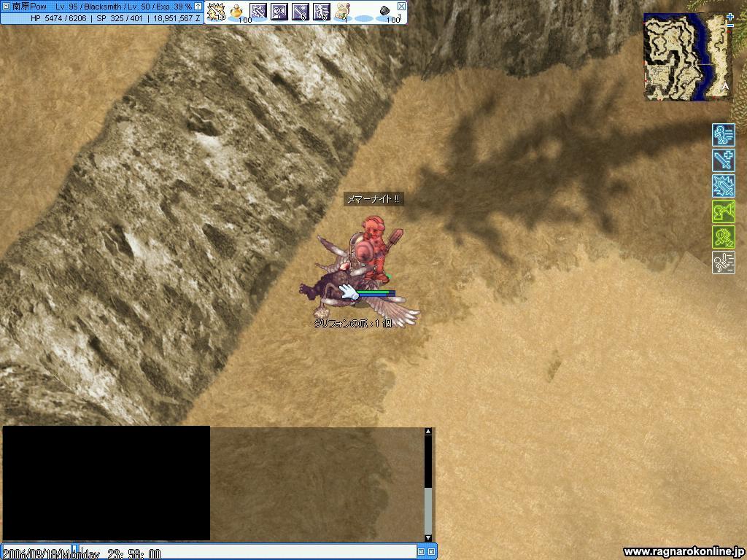The width and height of the screenshot is (747, 560).
Task: Click the whisper name field showing the date
Action: 37,552
